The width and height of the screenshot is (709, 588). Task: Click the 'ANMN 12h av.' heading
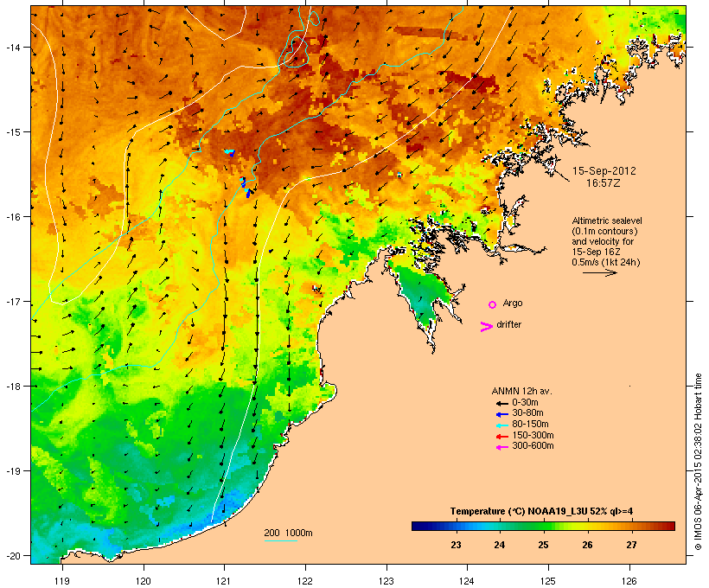pyautogui.click(x=521, y=391)
